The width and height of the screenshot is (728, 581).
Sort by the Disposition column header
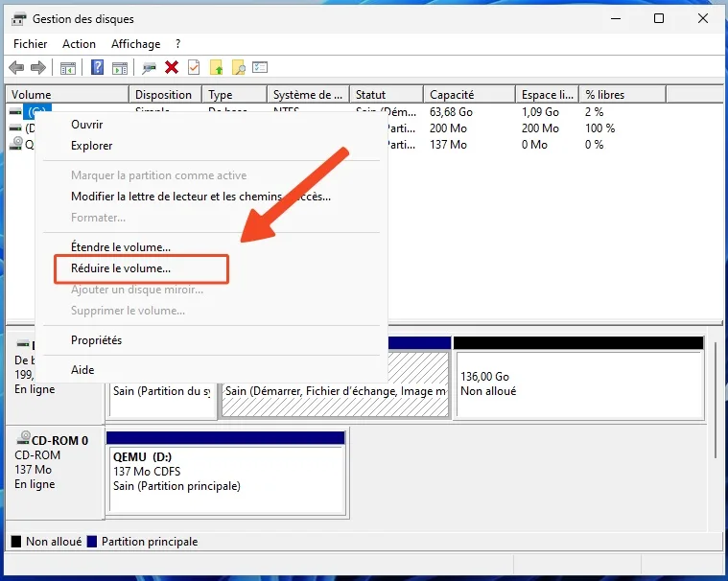tap(165, 95)
